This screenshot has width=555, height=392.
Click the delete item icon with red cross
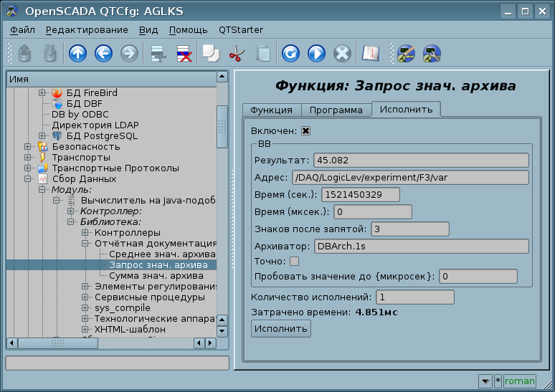pos(184,54)
